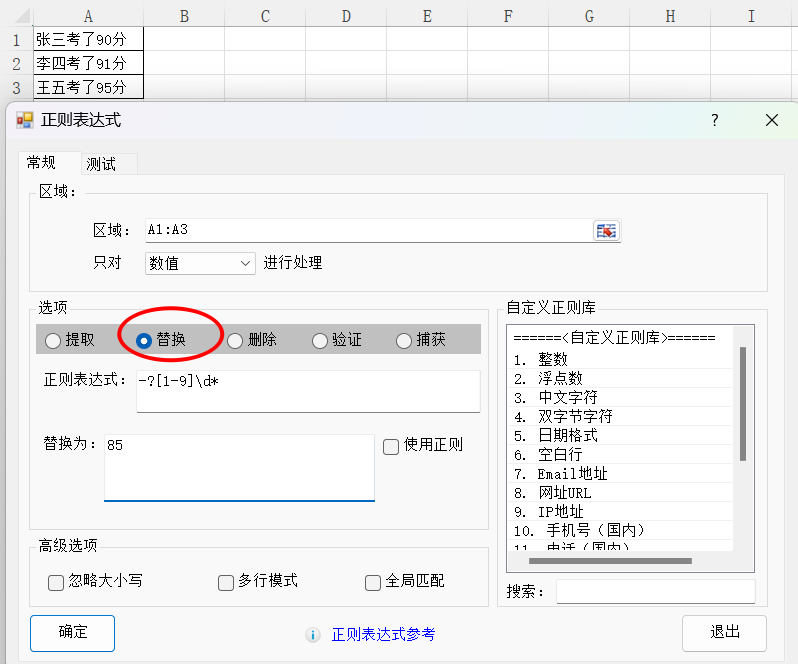Click the 确定 button
Viewport: 798px width, 664px height.
pyautogui.click(x=72, y=633)
